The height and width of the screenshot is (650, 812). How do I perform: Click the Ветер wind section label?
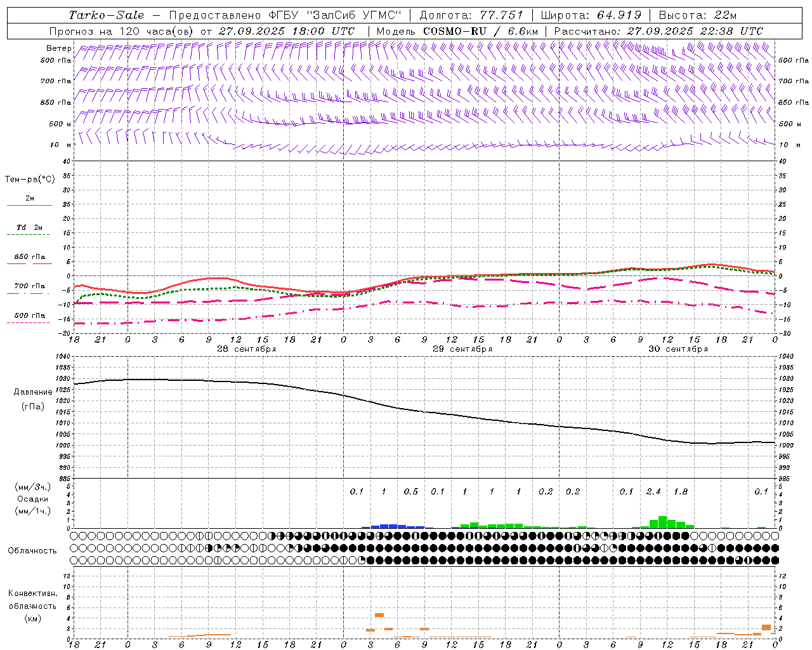(59, 48)
